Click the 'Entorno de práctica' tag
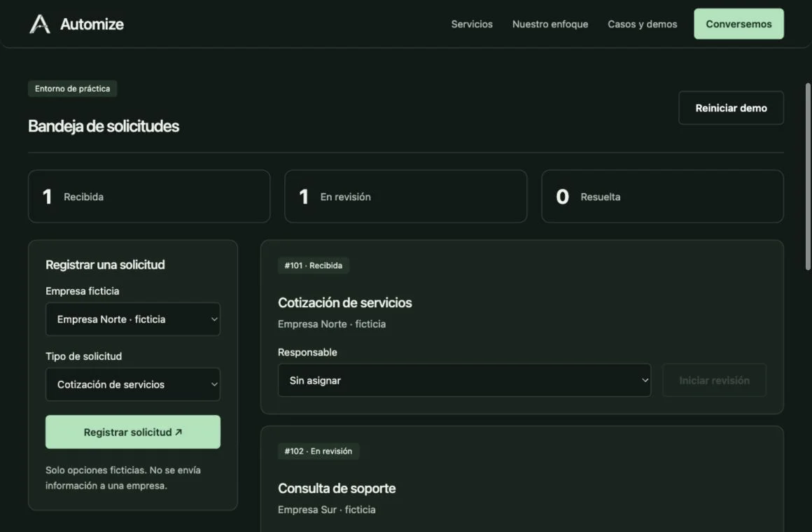This screenshot has width=812, height=532. pos(73,89)
